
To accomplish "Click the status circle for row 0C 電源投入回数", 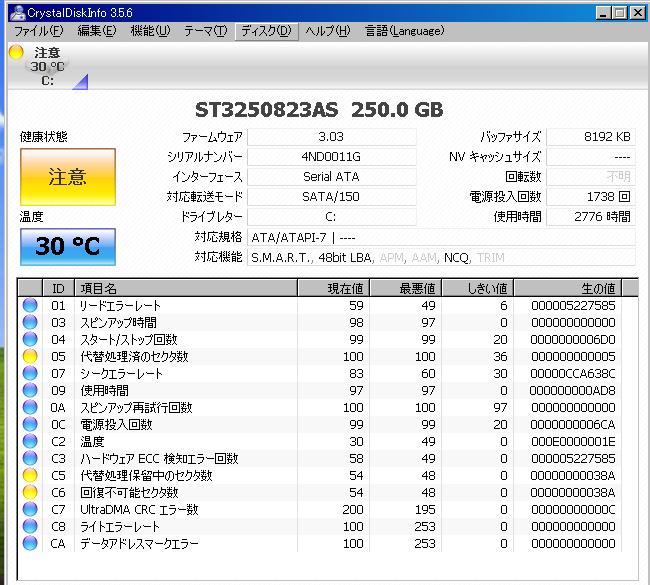I will pyautogui.click(x=30, y=424).
